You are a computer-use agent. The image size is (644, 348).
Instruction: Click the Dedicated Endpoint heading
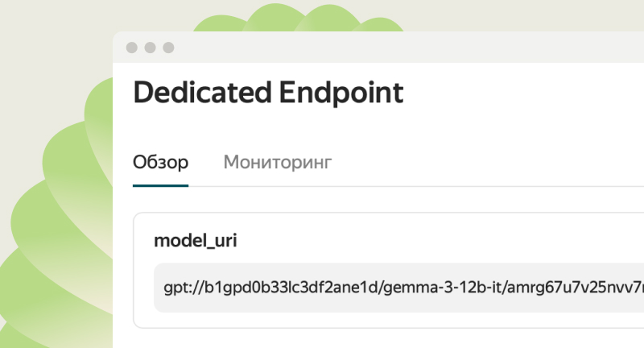tap(267, 93)
